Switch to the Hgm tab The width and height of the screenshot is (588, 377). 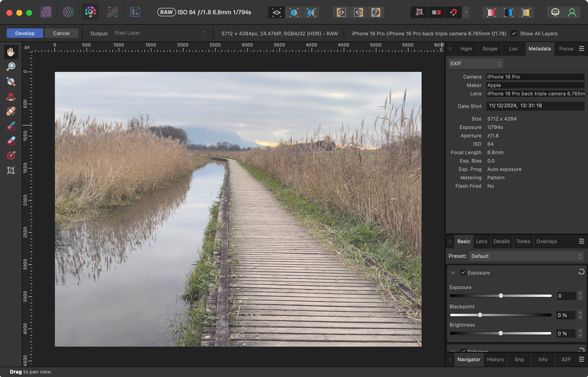[x=466, y=49]
